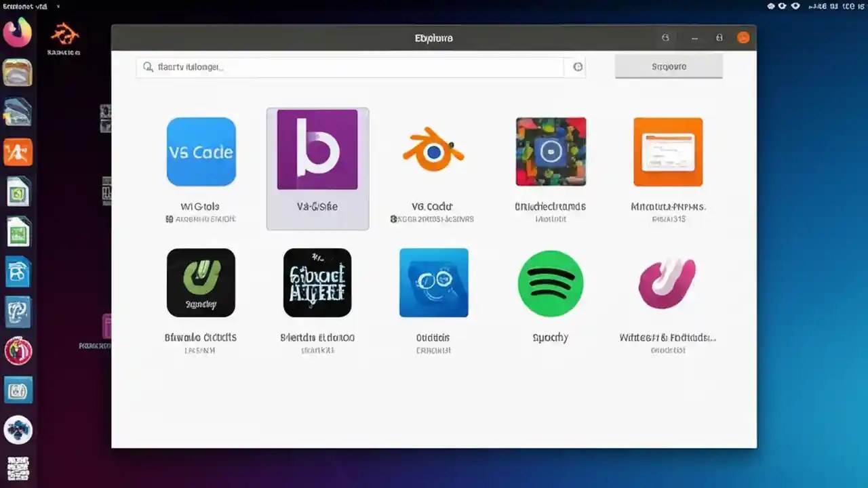Image resolution: width=868 pixels, height=488 pixels.
Task: Open the app name menu in the top-left bar
Action: (24, 5)
